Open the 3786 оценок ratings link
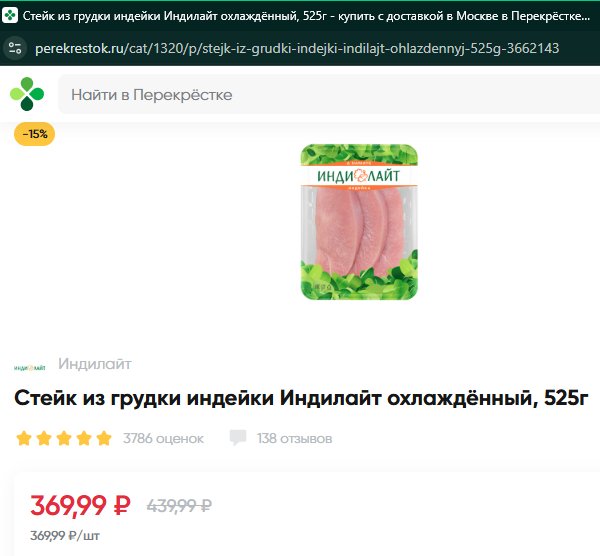Image resolution: width=600 pixels, height=556 pixels. pyautogui.click(x=163, y=438)
